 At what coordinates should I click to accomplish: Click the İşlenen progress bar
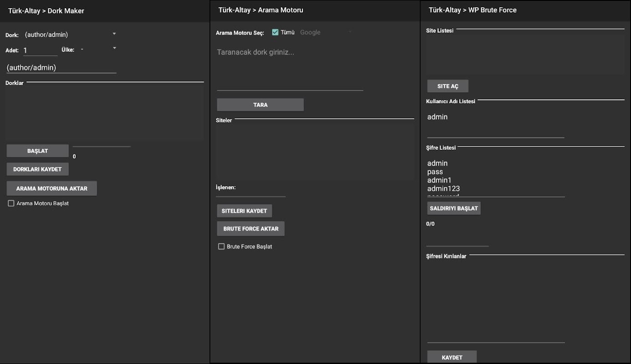tap(251, 197)
